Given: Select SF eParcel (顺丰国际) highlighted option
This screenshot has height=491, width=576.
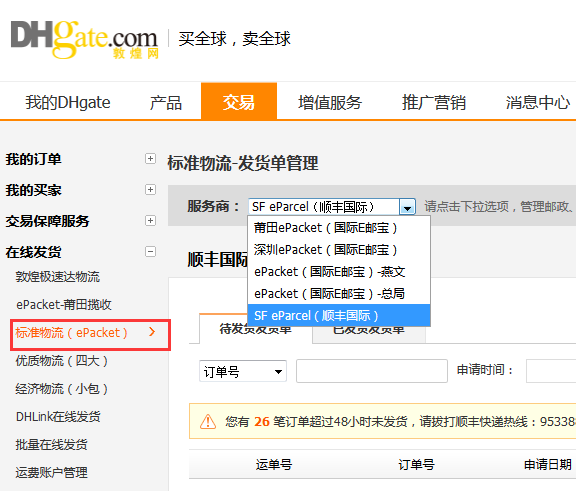Looking at the screenshot, I should point(339,315).
